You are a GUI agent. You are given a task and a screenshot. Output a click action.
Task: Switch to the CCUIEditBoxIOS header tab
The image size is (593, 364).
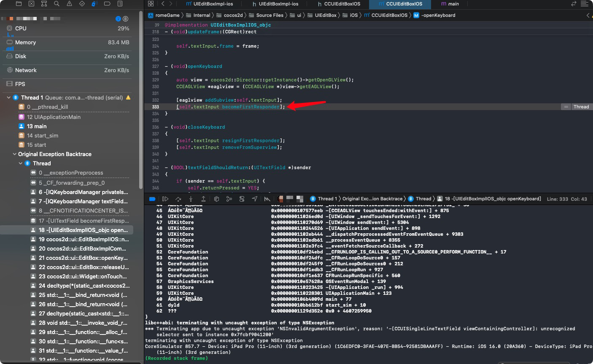click(339, 4)
